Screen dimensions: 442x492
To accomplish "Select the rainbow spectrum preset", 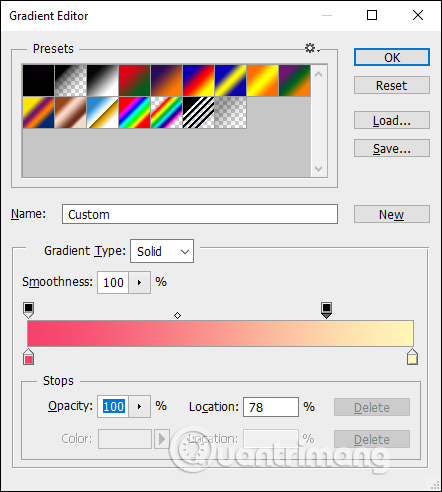I will 134,112.
